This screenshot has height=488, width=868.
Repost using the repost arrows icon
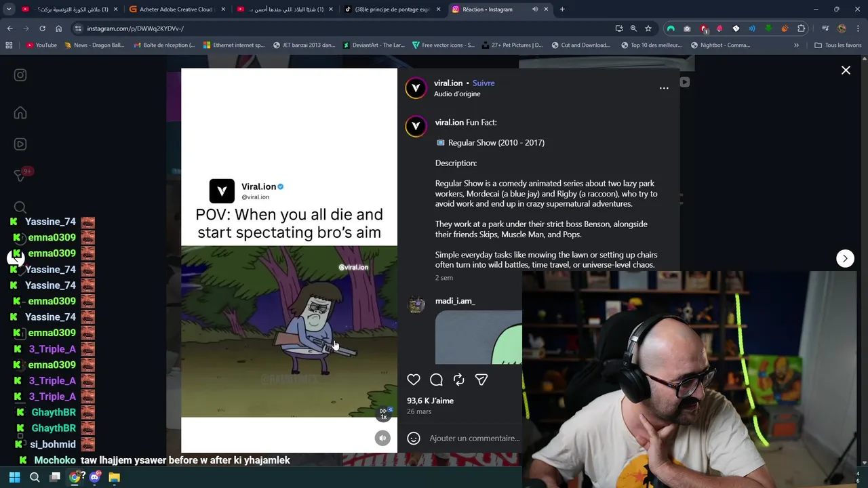(x=459, y=380)
